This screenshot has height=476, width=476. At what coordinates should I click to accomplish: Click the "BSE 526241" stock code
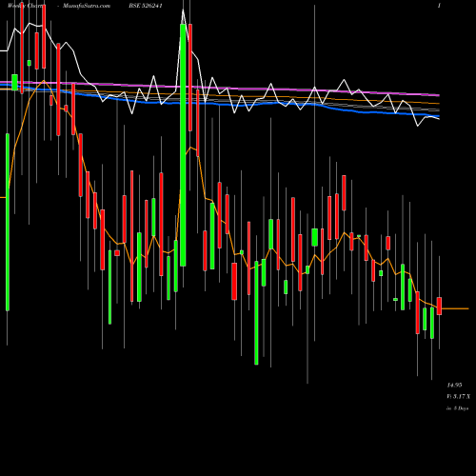(146, 6)
